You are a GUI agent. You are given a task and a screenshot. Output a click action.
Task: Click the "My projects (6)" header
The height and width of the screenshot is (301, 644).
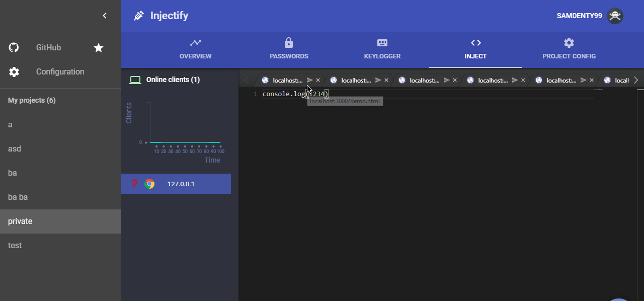pos(32,100)
